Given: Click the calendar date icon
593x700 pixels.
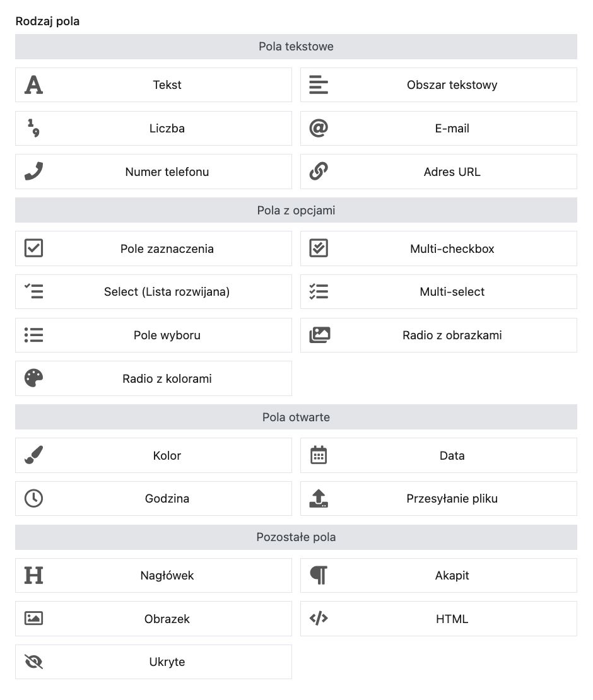Looking at the screenshot, I should click(x=319, y=455).
